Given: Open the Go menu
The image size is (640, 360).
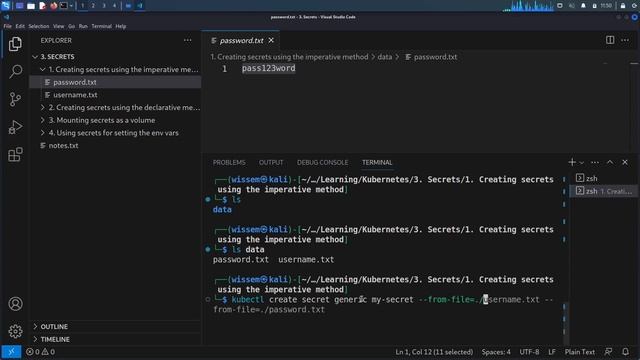Looking at the screenshot, I should [x=71, y=26].
